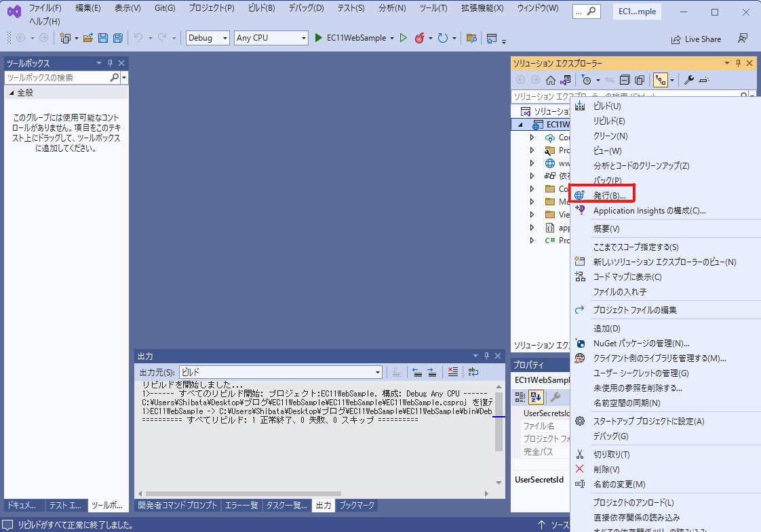Select リビルド(E) from context menu
This screenshot has width=761, height=532.
click(x=609, y=121)
